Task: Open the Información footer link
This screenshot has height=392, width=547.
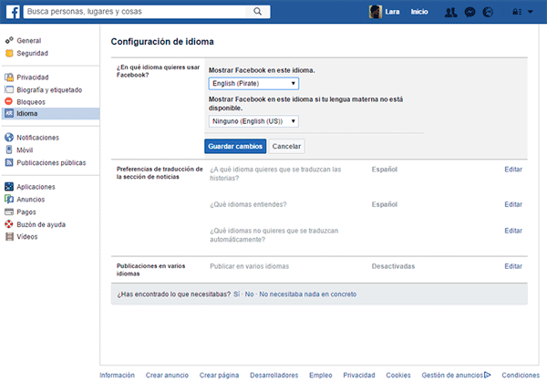Action: pyautogui.click(x=117, y=375)
